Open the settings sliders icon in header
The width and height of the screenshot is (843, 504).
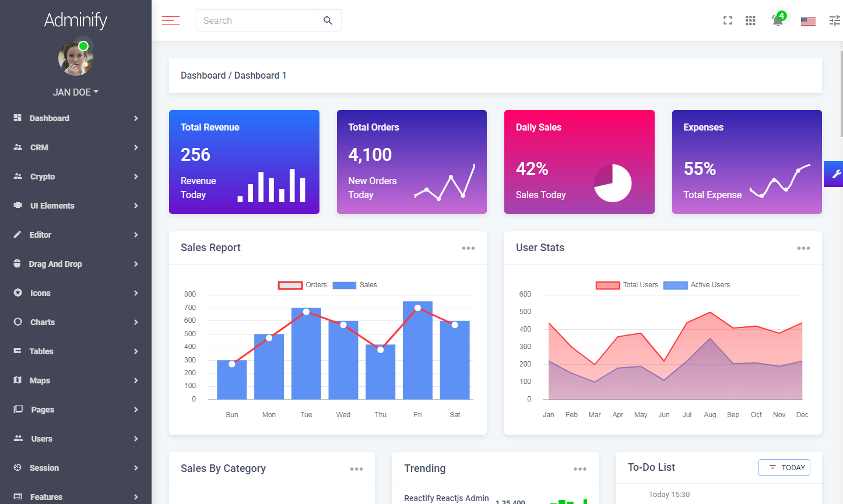(x=834, y=21)
